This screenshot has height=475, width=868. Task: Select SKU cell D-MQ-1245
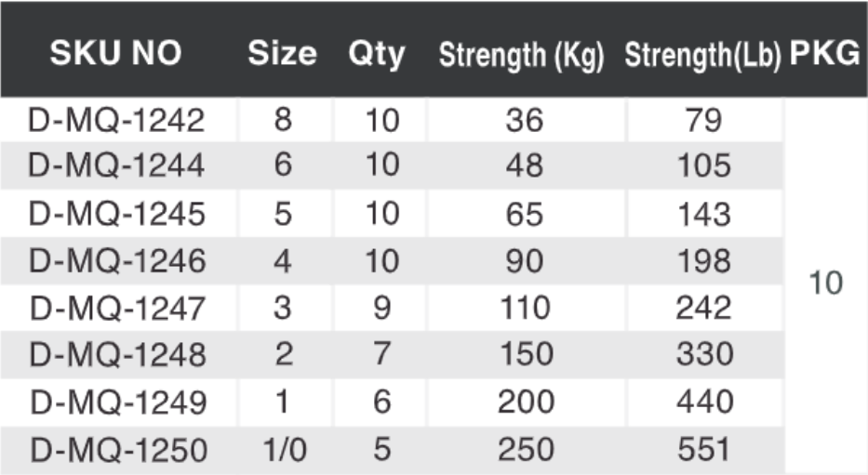(x=117, y=214)
